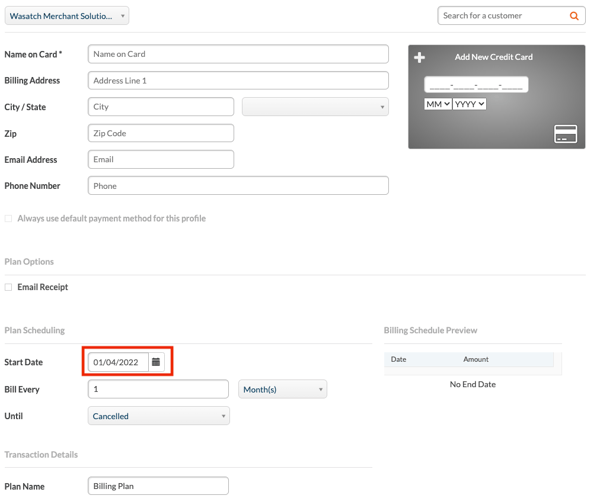The width and height of the screenshot is (600, 496).
Task: Open the Until Cancelled dropdown
Action: [159, 416]
